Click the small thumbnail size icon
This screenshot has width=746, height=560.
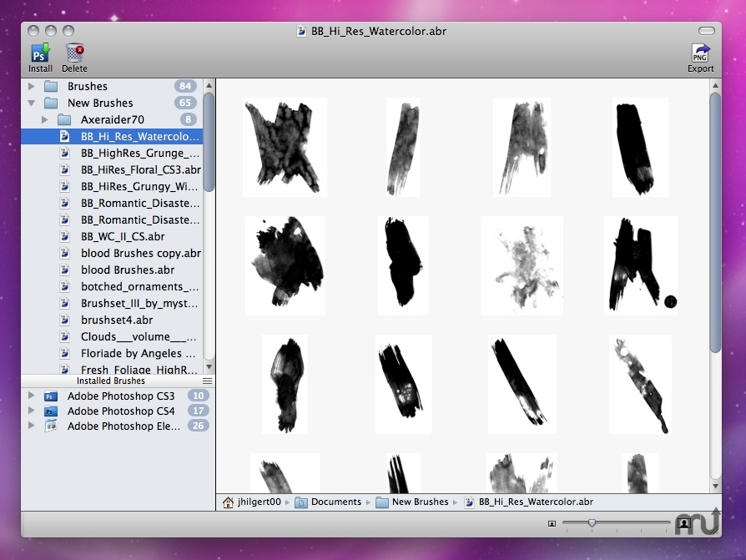[x=552, y=524]
